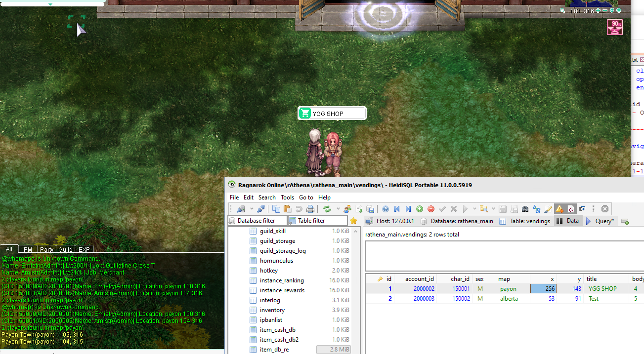Screen dimensions: 644x354
Task: Click the Post changes checkmark icon
Action: (x=442, y=209)
